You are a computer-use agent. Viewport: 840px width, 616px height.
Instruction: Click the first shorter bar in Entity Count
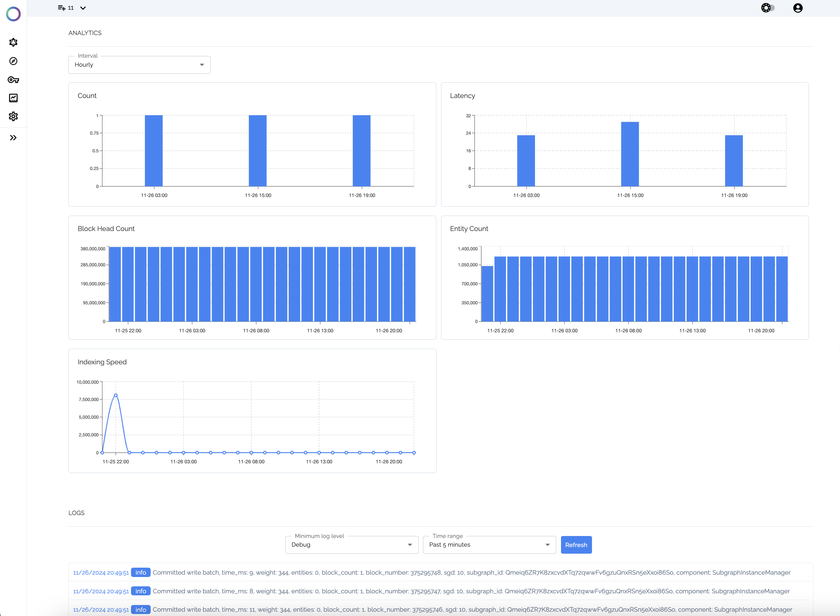coord(487,293)
